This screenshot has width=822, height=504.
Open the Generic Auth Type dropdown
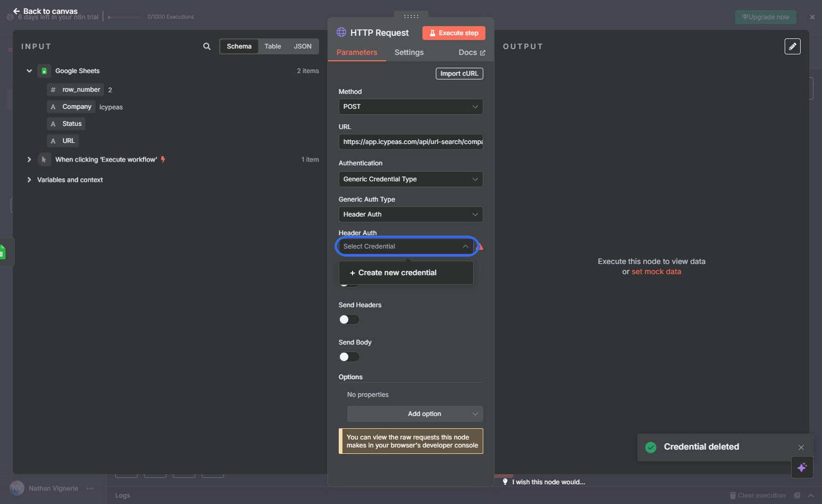tap(411, 214)
